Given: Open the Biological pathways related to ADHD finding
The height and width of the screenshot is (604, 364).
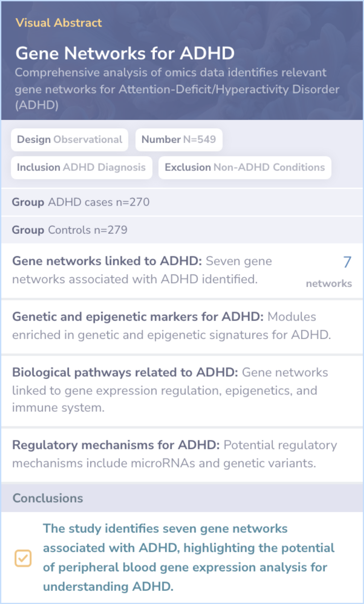Looking at the screenshot, I should [182, 391].
